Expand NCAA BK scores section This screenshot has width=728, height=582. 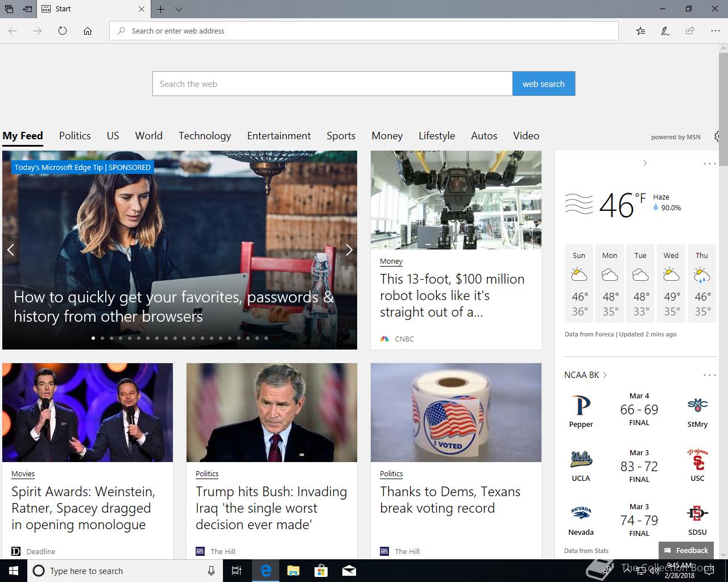(586, 375)
